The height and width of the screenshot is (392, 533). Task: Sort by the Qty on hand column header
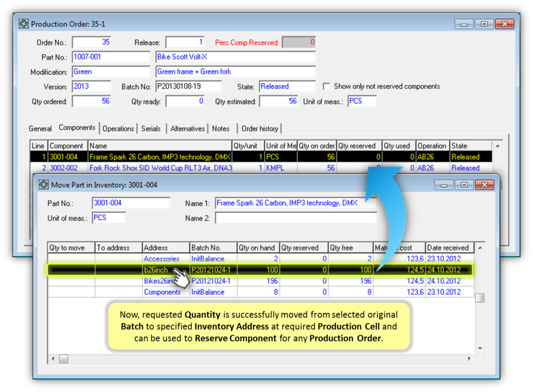tap(257, 248)
